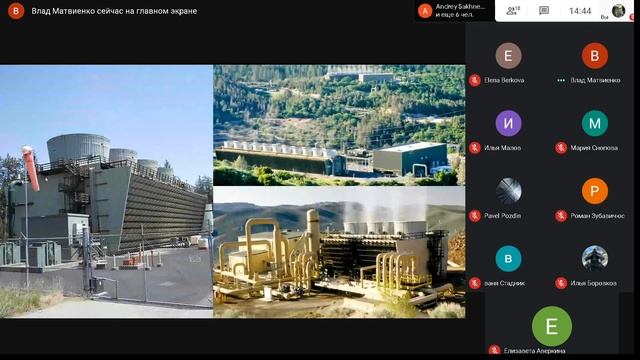Select ваня Стадник's teal B avatar
Image resolution: width=640 pixels, height=360 pixels.
(x=508, y=258)
